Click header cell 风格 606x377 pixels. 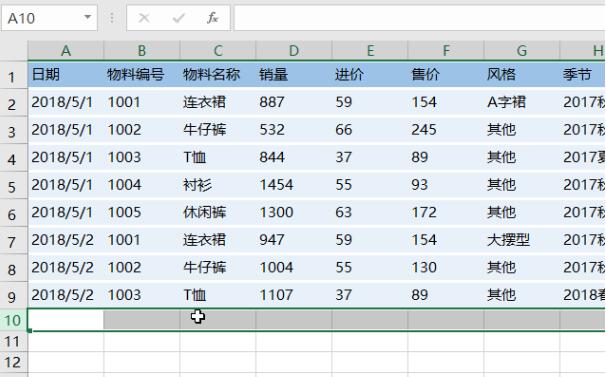pos(522,74)
